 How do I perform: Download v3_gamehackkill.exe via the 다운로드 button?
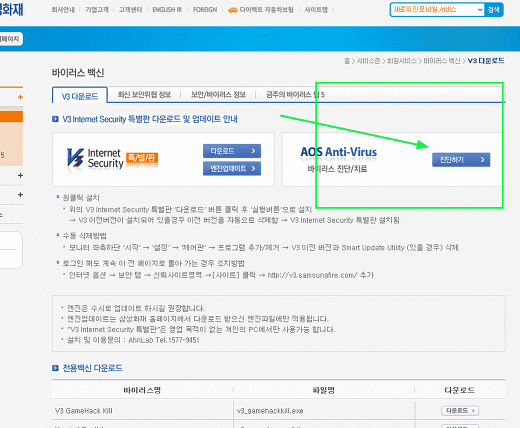[x=460, y=411]
